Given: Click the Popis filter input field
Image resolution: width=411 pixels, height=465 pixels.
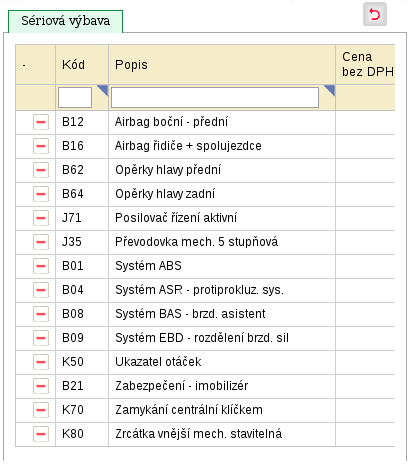Looking at the screenshot, I should pyautogui.click(x=215, y=97).
